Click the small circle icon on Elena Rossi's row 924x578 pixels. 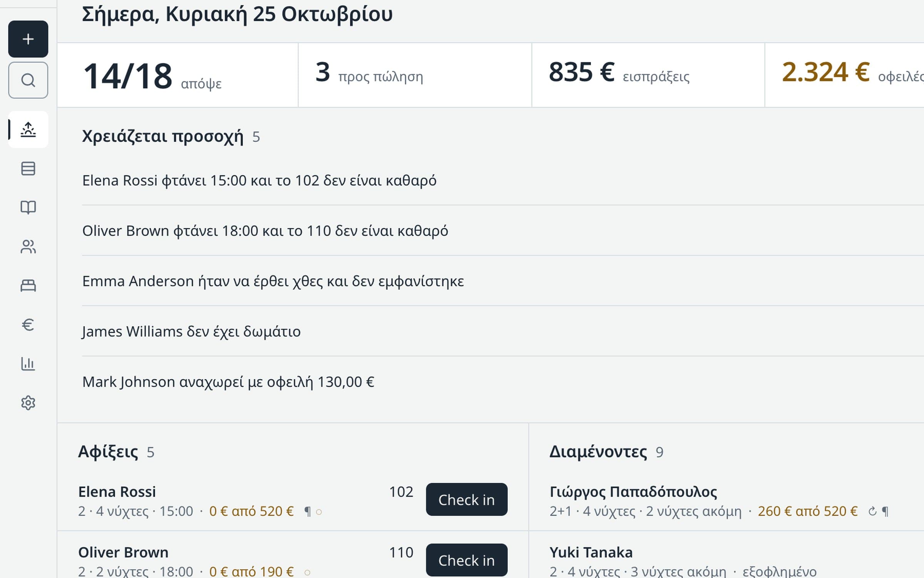[319, 512]
